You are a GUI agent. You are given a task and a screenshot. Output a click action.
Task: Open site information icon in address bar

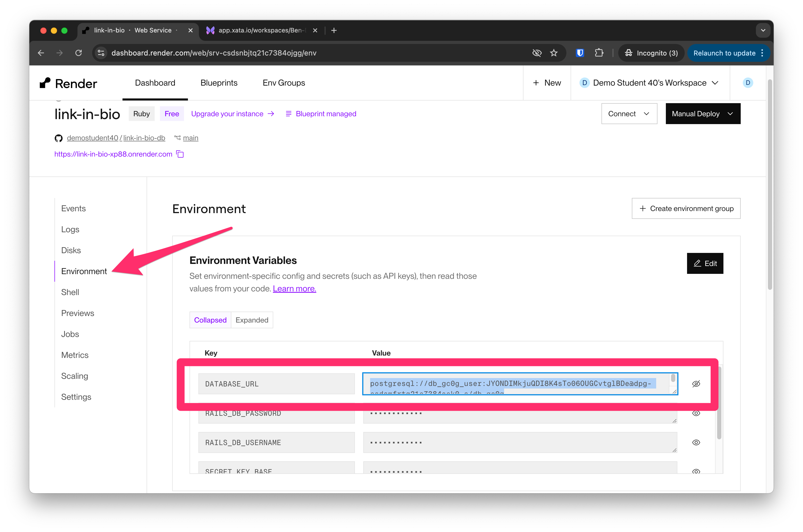click(x=101, y=53)
